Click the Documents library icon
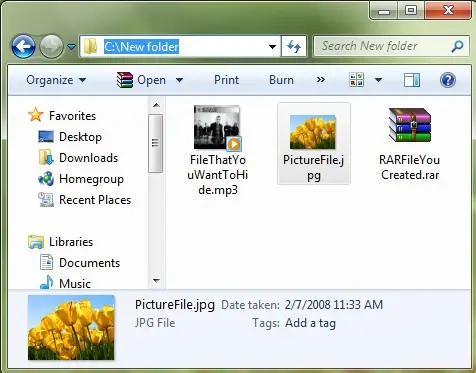The height and width of the screenshot is (373, 476). point(46,262)
